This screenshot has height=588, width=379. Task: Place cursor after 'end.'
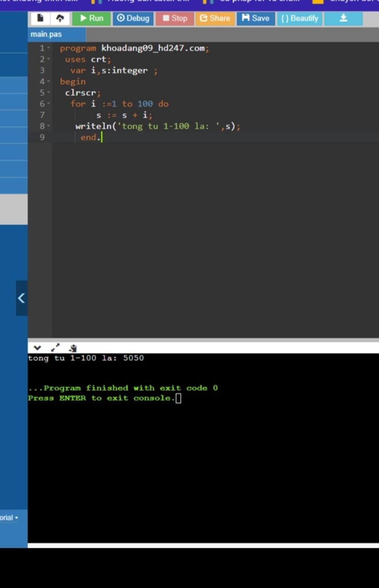click(x=101, y=137)
